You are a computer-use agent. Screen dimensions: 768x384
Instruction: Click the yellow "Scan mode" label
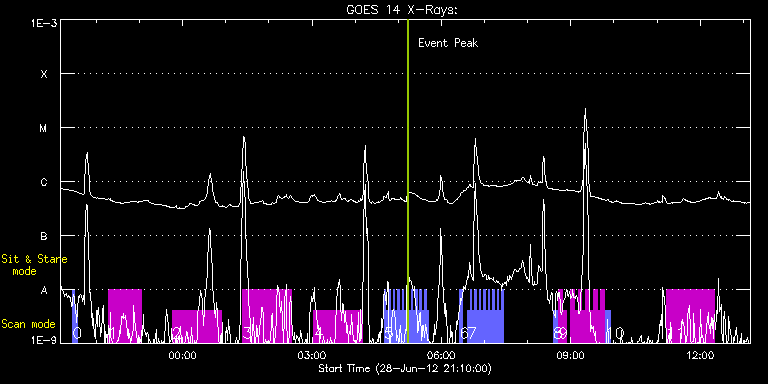point(28,324)
